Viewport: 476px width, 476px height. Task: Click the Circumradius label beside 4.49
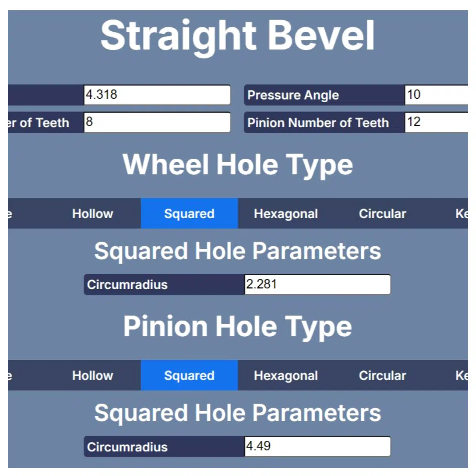point(127,447)
